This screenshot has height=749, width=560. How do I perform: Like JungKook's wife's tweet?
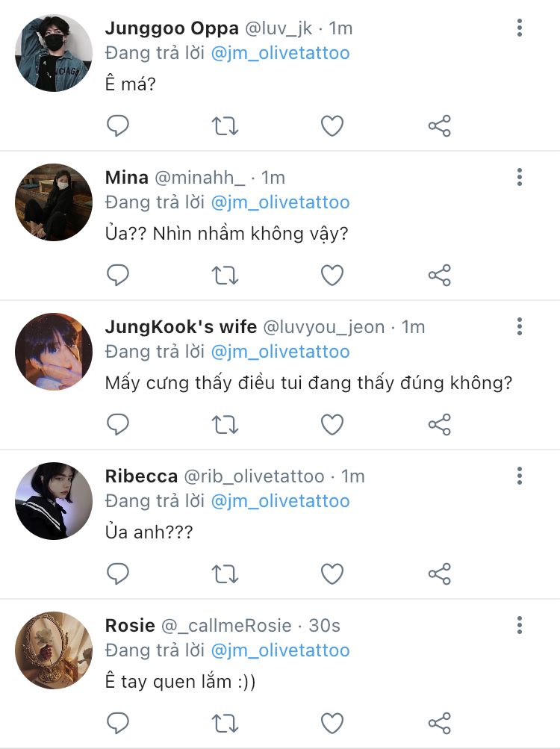(332, 425)
